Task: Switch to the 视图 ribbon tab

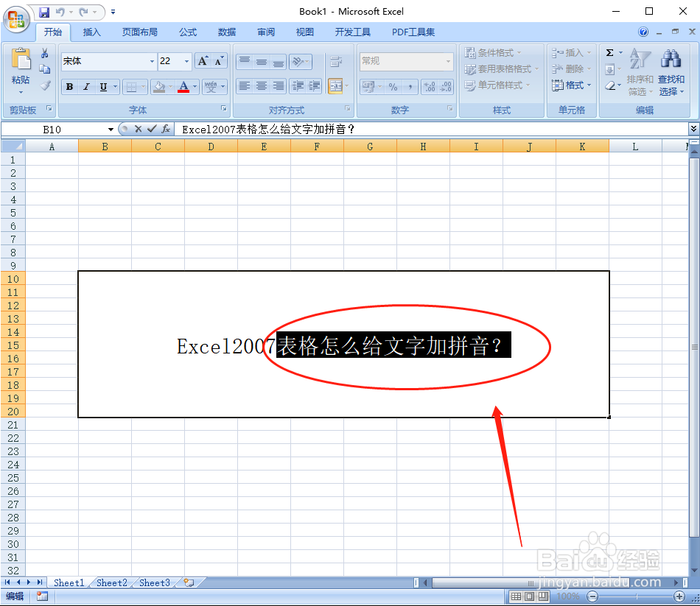Action: pos(305,32)
